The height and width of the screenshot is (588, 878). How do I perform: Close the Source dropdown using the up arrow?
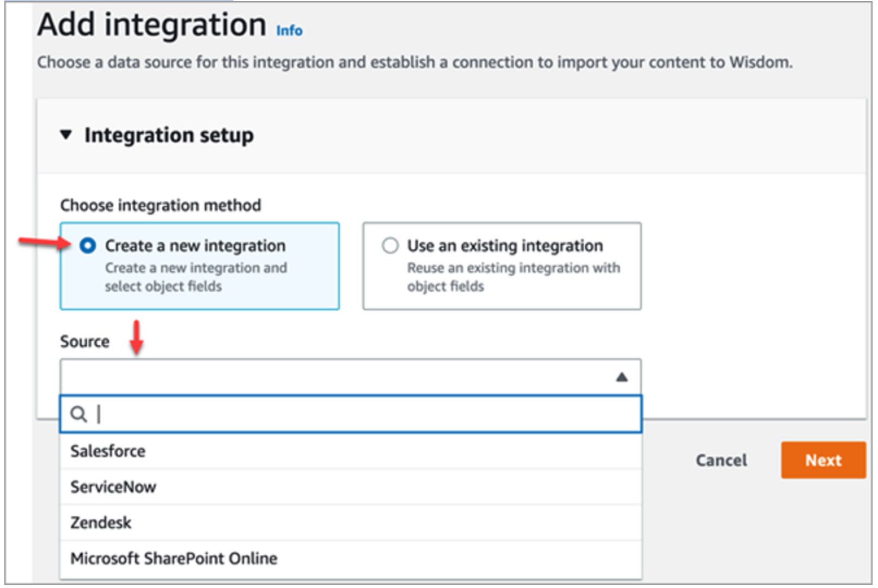(621, 377)
